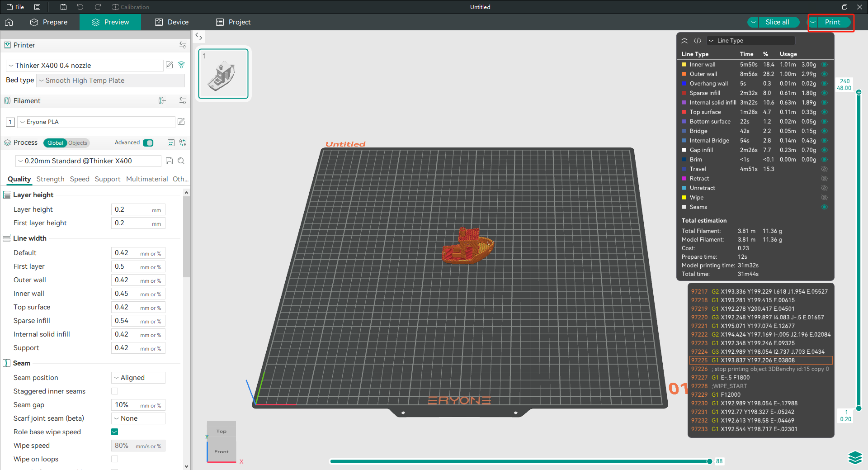
Task: Click the Front face of view cube
Action: pyautogui.click(x=222, y=451)
